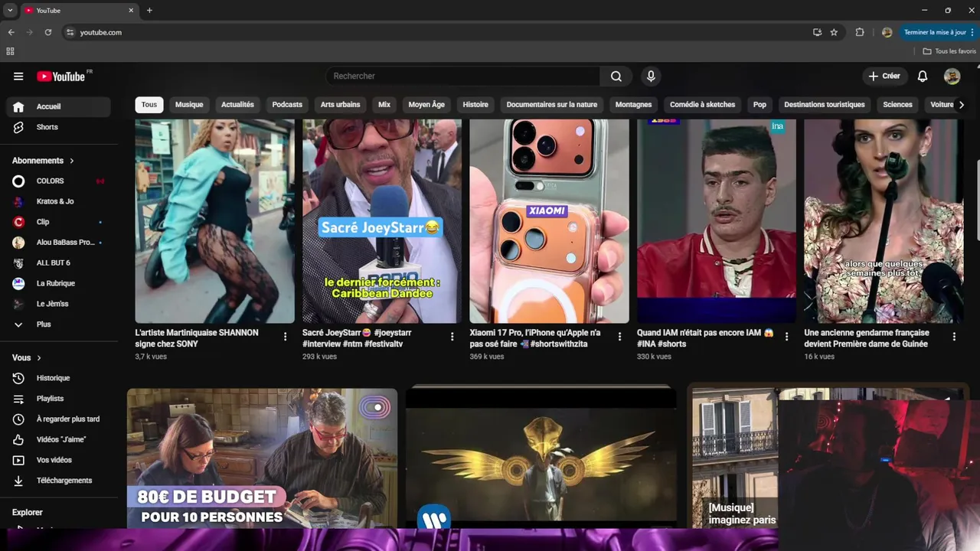980x551 pixels.
Task: Reload the page in Chrome
Action: click(48, 32)
